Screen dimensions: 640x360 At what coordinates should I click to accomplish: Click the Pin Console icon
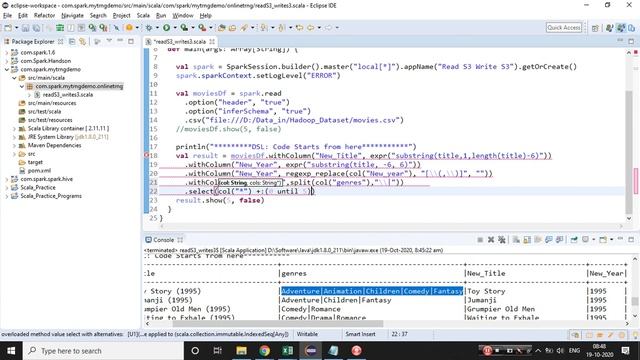tap(574, 240)
